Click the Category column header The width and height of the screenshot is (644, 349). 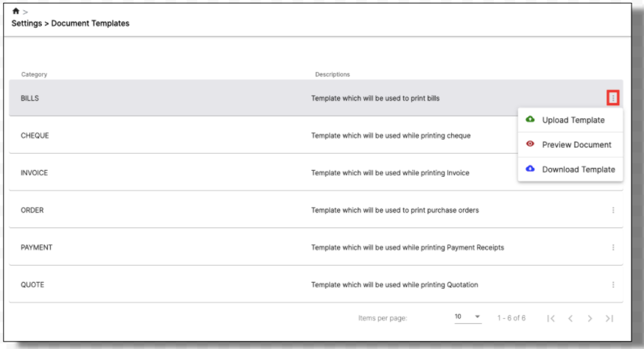(34, 74)
